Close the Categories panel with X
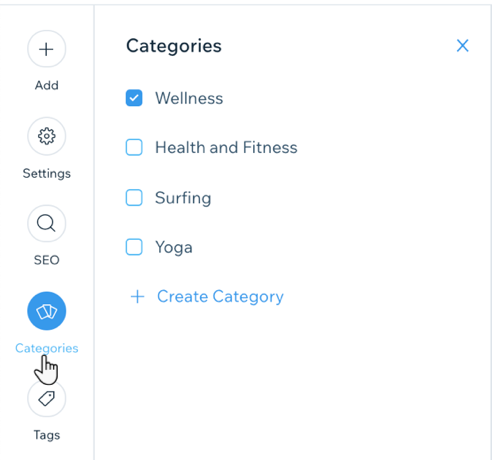 [x=462, y=46]
